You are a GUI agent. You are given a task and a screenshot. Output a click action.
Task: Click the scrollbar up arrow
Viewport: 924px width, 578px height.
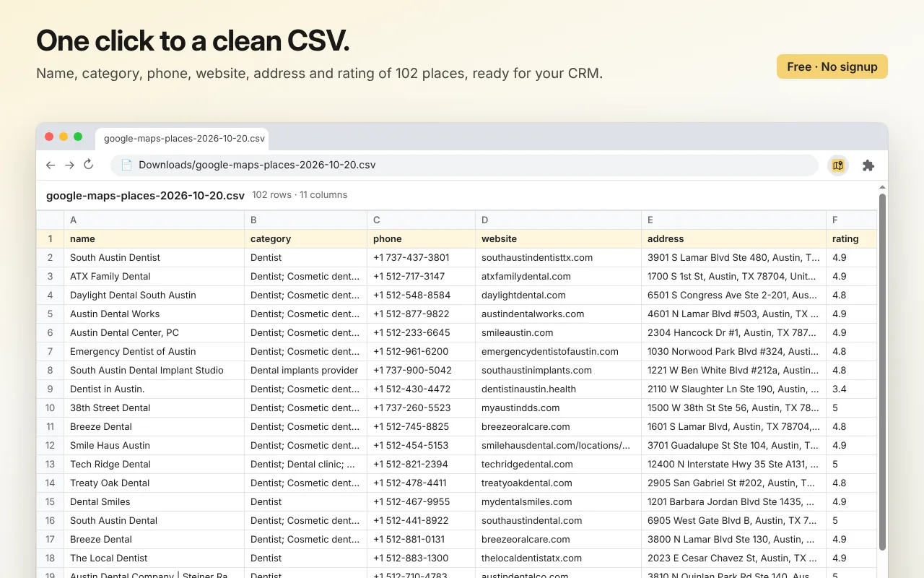pos(882,188)
